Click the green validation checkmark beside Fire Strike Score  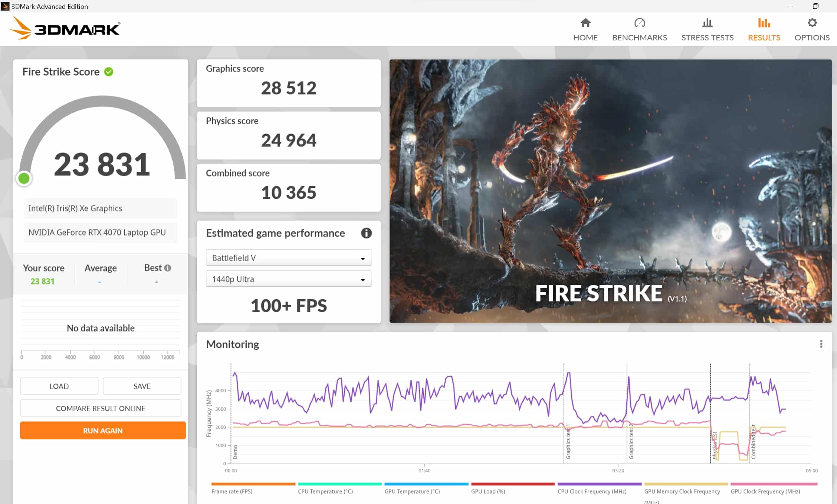(109, 72)
